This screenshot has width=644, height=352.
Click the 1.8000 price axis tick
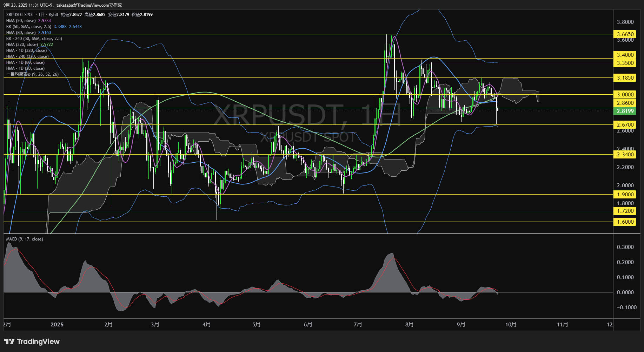[x=625, y=203]
